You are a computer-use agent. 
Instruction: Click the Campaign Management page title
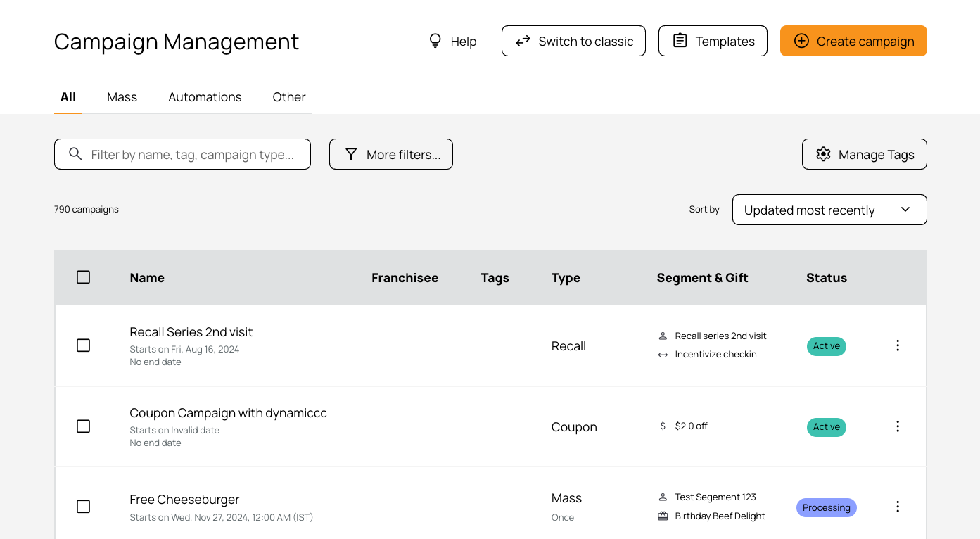[177, 42]
